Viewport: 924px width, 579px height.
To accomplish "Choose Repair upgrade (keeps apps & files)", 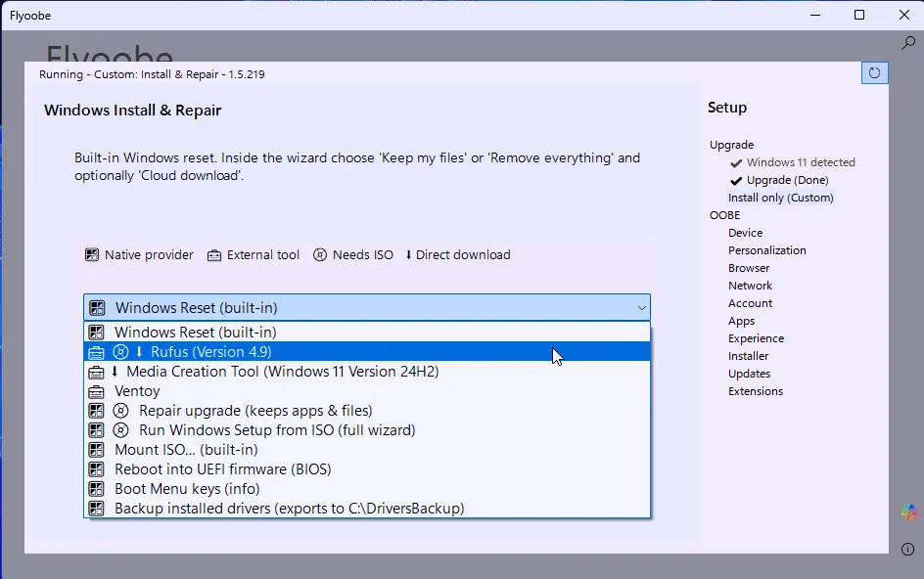I will (366, 411).
